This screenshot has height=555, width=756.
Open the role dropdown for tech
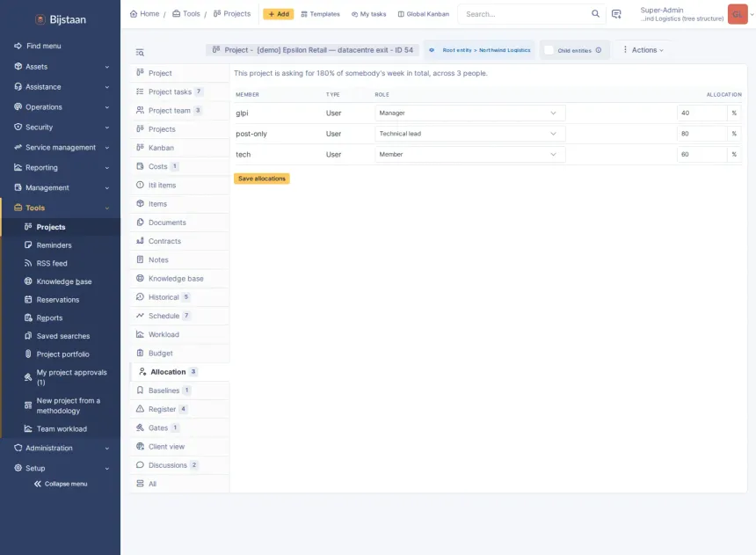coord(470,155)
